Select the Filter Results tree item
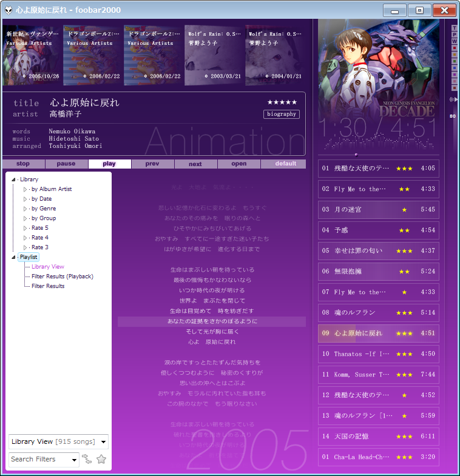460x476 pixels. 48,286
